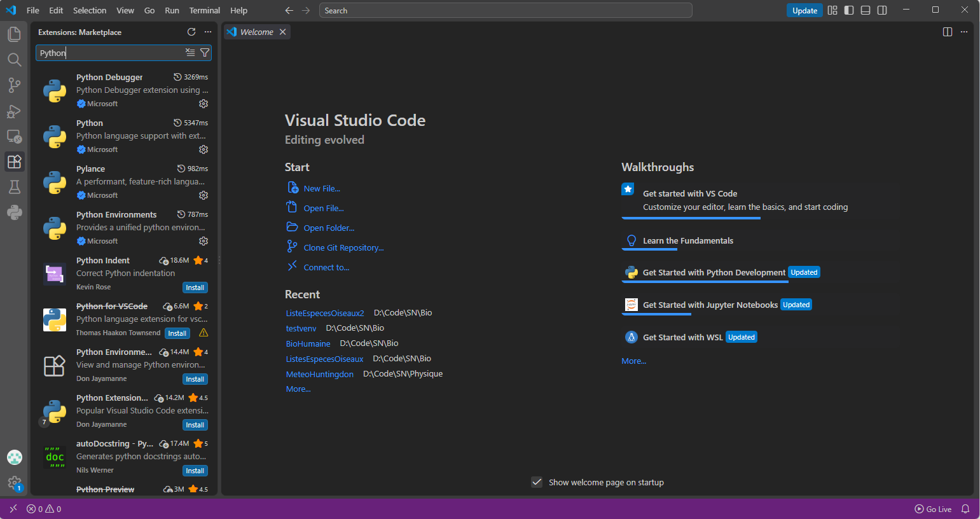The height and width of the screenshot is (519, 980).
Task: Click the title bar Search command box
Action: [x=506, y=10]
